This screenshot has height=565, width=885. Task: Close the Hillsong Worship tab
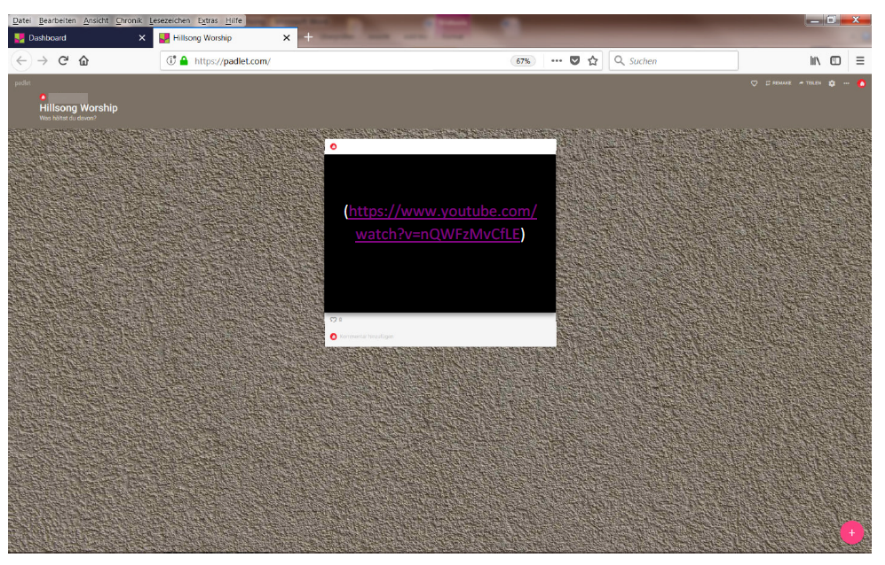[x=286, y=38]
